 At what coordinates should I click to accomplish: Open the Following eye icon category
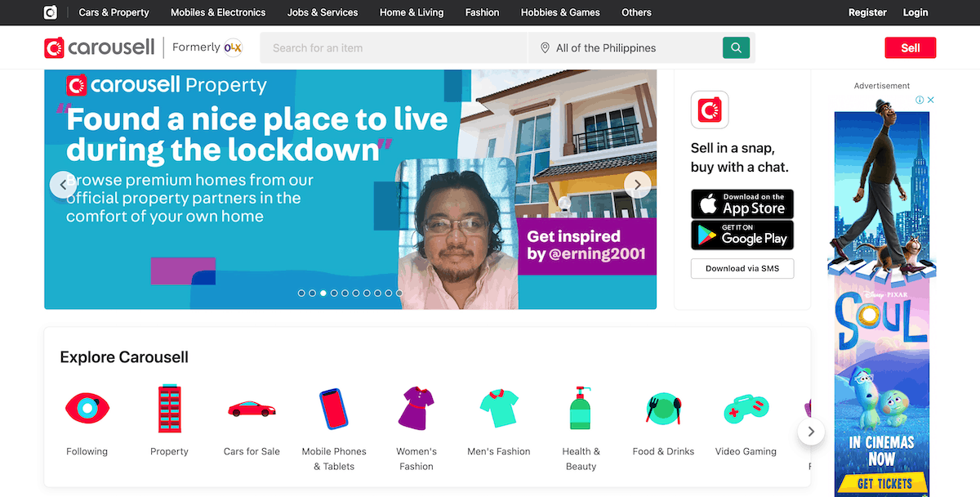tap(87, 407)
